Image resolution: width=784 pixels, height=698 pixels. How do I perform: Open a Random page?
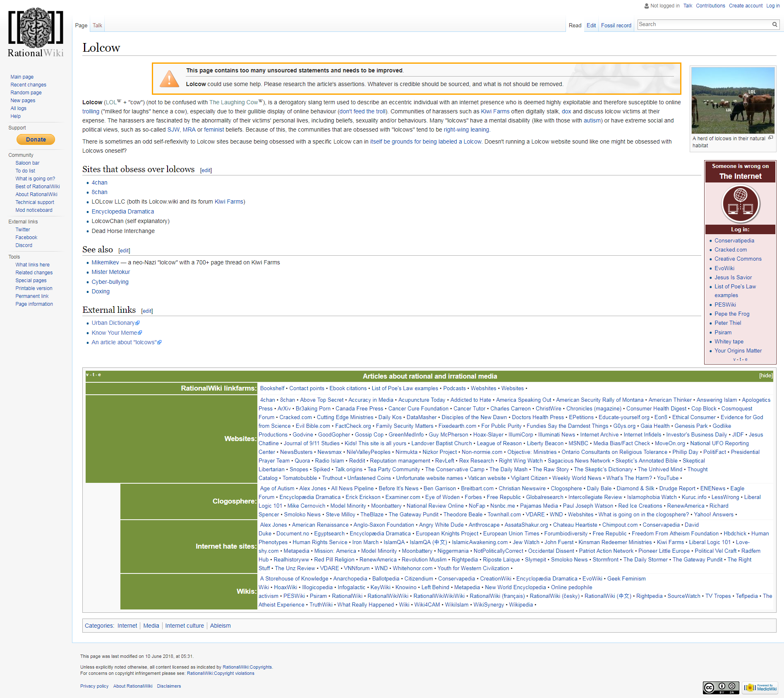26,93
